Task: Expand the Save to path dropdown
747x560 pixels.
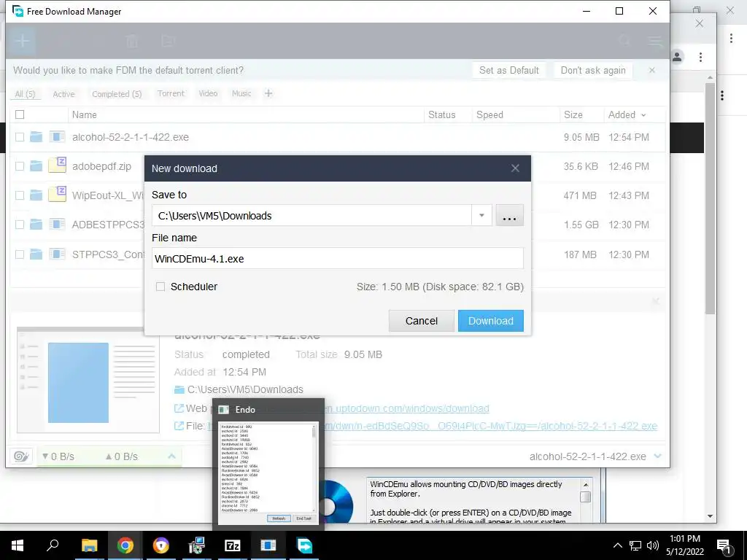Action: [x=481, y=216]
